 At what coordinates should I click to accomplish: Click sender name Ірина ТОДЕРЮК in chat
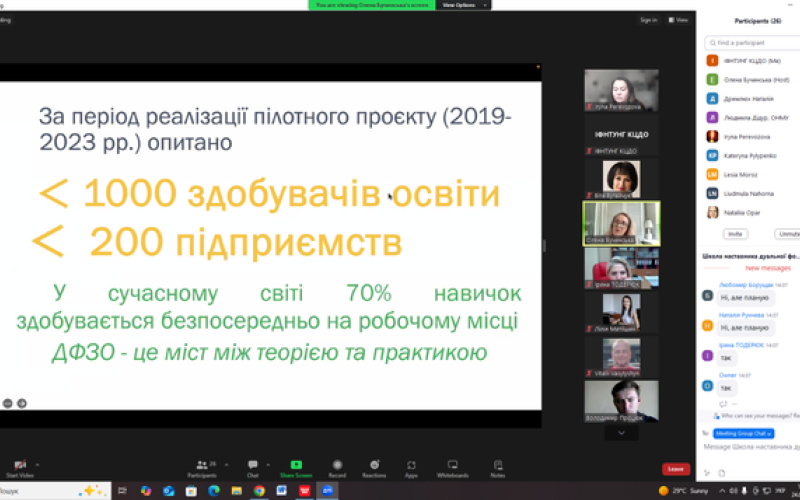pos(741,345)
